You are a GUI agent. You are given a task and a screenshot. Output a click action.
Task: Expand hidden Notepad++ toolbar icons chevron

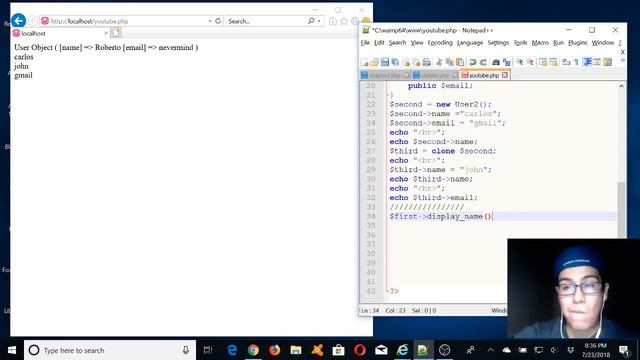[x=622, y=61]
